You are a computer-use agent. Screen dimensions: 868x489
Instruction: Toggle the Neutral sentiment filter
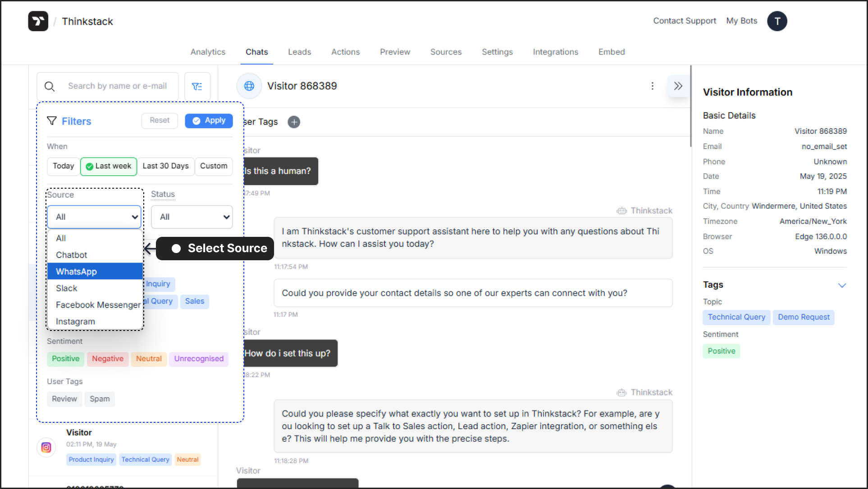click(x=149, y=359)
